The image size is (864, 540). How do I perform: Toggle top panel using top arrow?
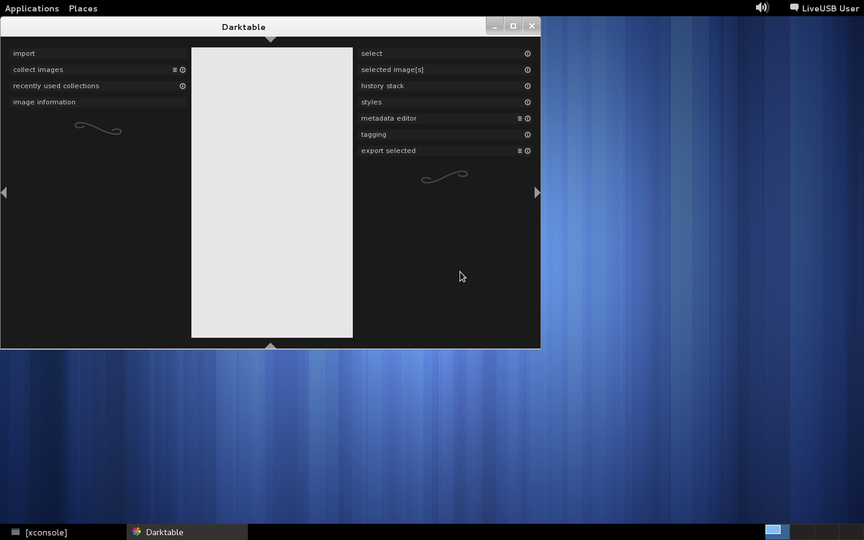[x=270, y=40]
